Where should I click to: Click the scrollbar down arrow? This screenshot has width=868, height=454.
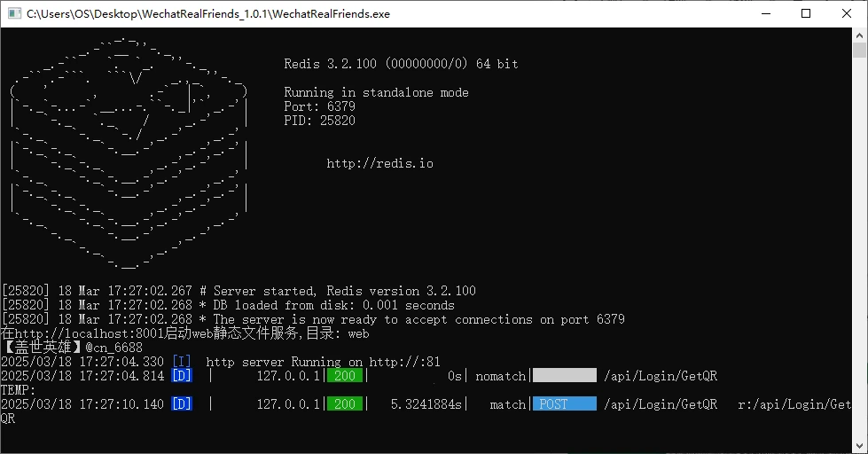click(x=859, y=445)
